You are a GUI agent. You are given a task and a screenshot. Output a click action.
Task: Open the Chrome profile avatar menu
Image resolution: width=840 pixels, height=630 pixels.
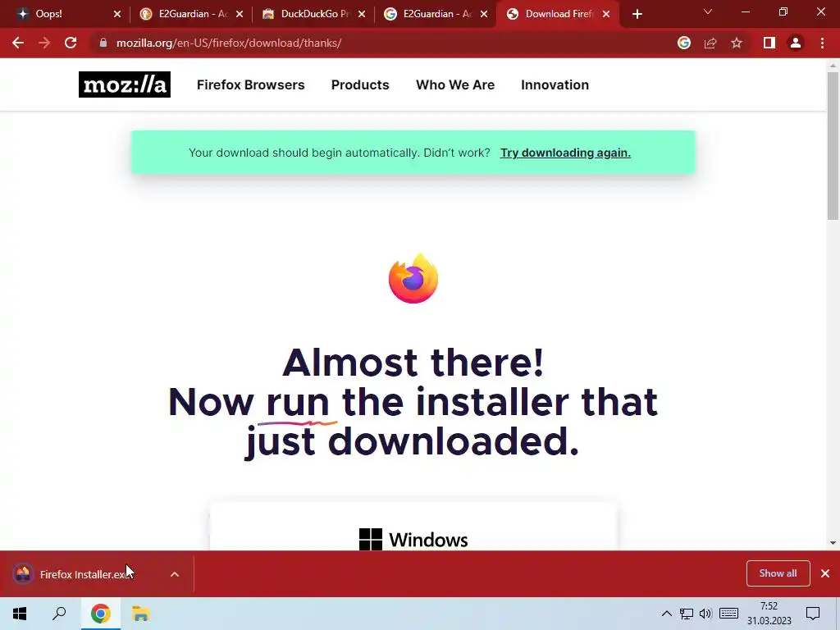(796, 43)
